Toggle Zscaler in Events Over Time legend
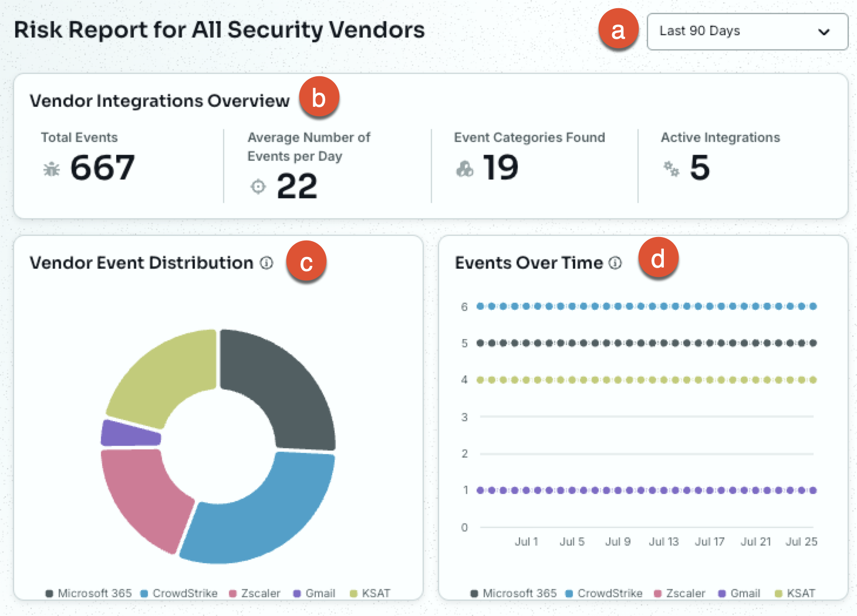857x616 pixels. coord(679,593)
